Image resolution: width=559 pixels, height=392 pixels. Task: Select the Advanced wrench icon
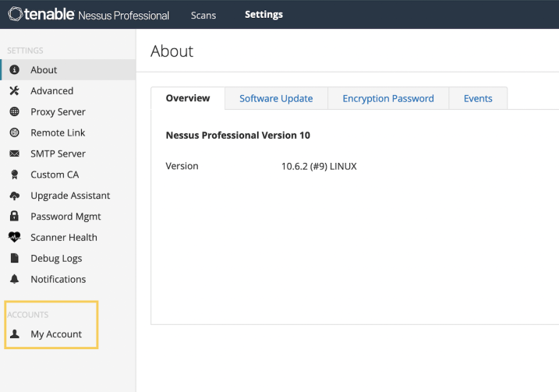[x=14, y=91]
